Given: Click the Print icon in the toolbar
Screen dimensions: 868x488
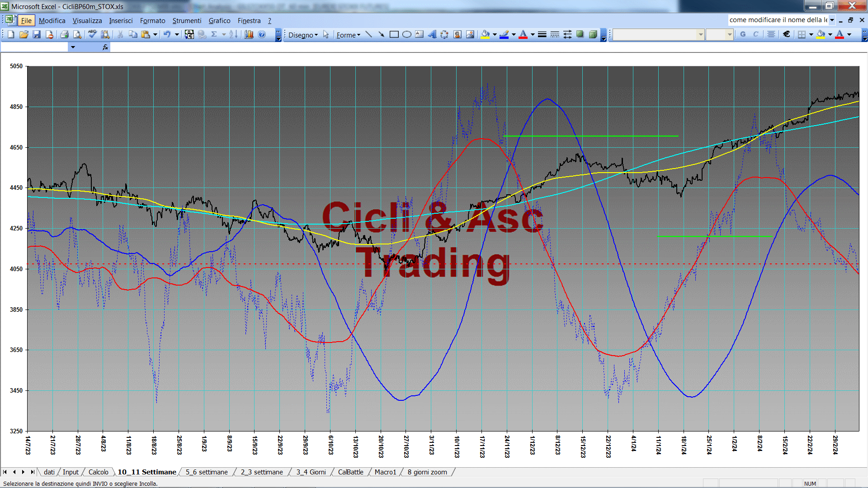Looking at the screenshot, I should (x=64, y=34).
